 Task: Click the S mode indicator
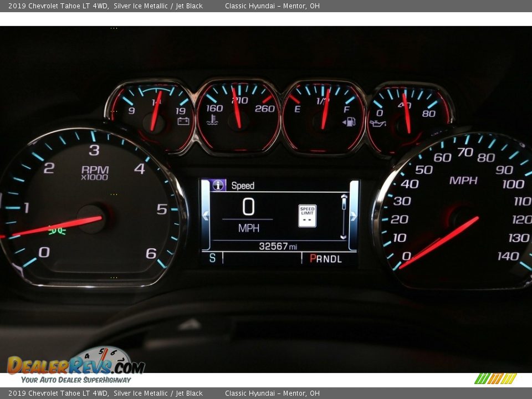[x=212, y=258]
